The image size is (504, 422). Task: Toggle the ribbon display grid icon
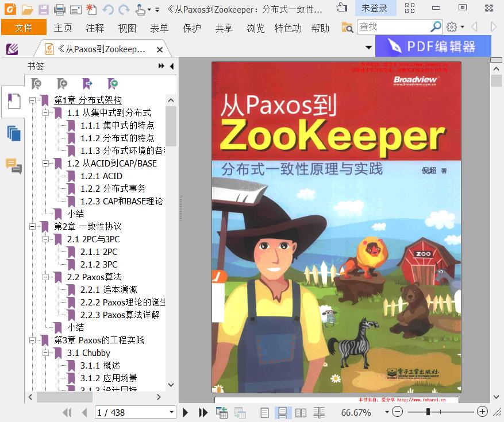(x=410, y=7)
